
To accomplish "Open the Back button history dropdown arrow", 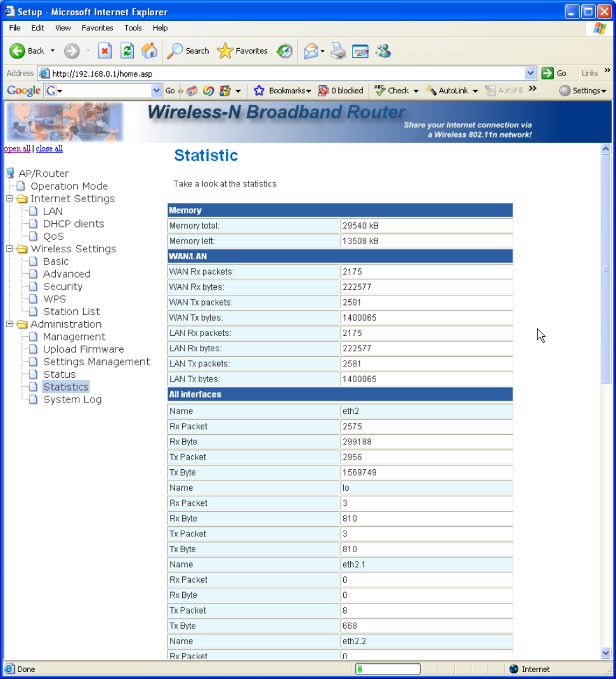I will 53,51.
